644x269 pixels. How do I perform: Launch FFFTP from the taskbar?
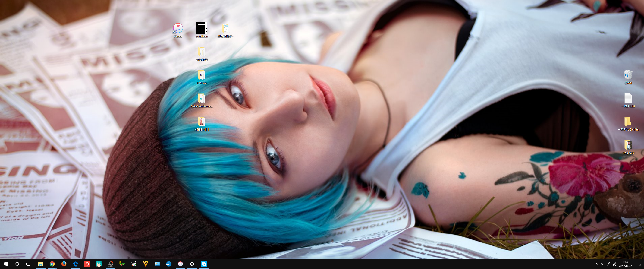(x=122, y=264)
